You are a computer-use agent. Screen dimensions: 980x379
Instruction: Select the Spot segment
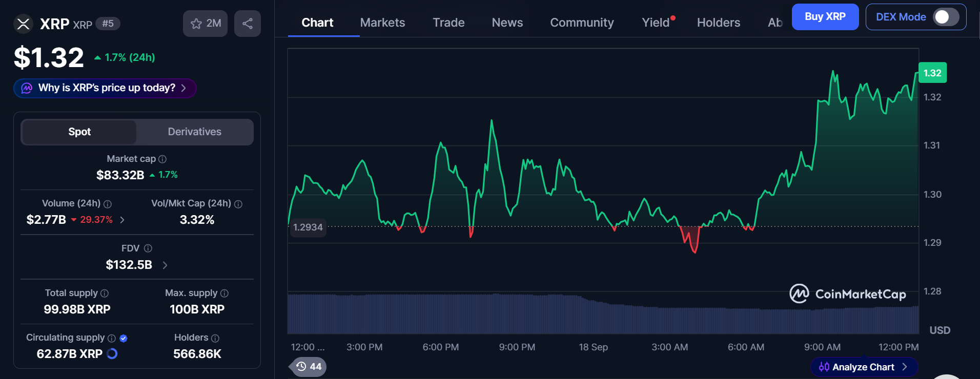pos(79,132)
